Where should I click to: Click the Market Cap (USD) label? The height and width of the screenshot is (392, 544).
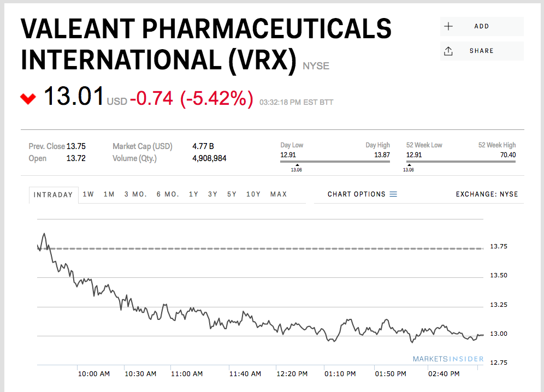click(x=143, y=146)
